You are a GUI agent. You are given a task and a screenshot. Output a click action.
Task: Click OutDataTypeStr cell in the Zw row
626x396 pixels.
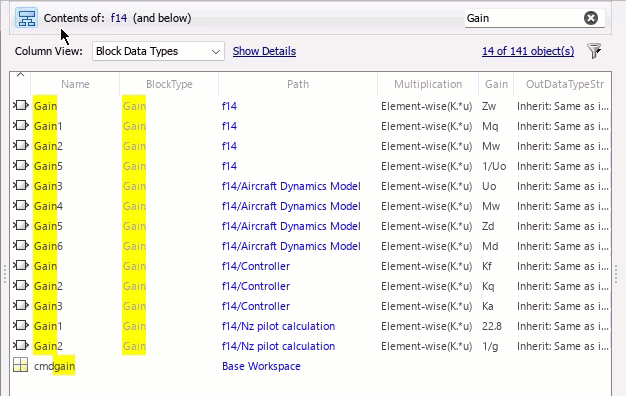tap(563, 106)
